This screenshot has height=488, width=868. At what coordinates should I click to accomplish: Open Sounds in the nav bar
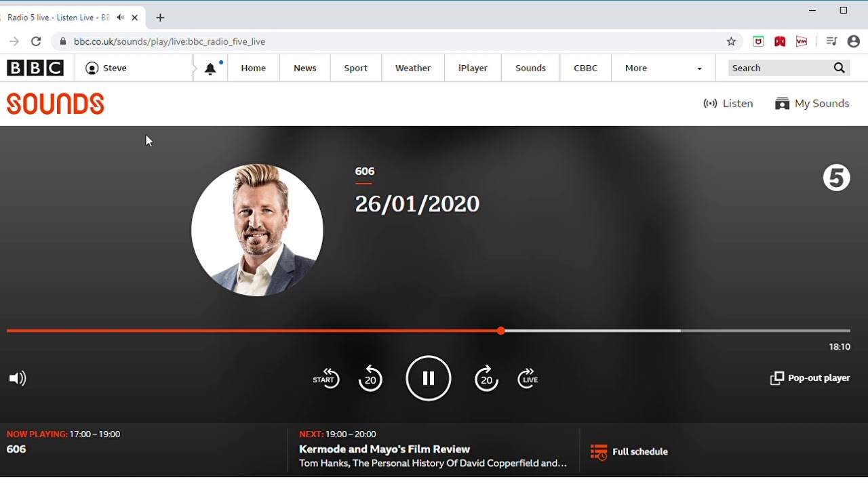tap(531, 68)
